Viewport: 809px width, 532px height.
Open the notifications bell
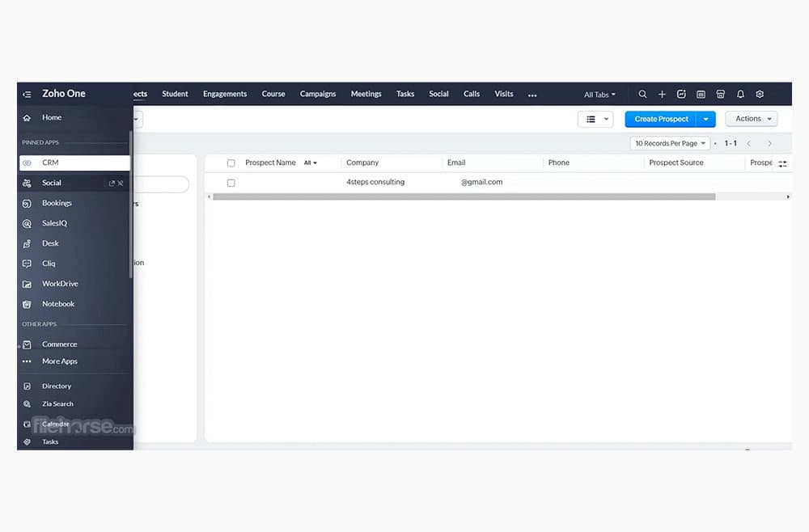click(740, 95)
